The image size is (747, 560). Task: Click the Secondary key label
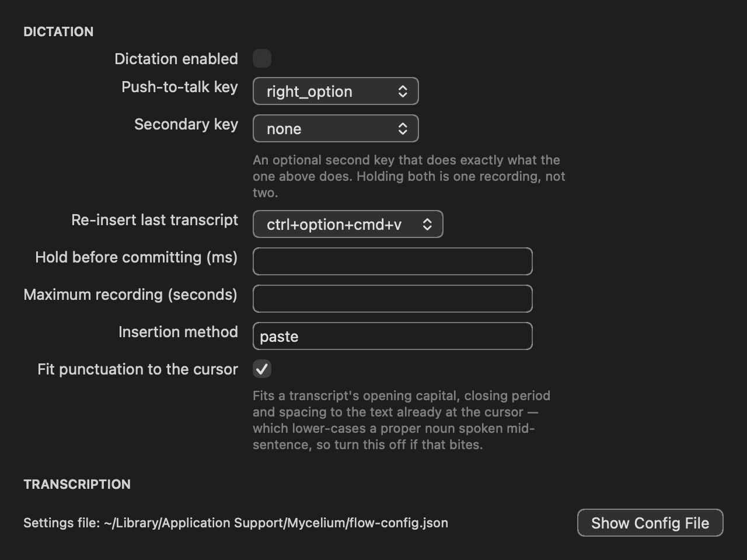point(186,124)
